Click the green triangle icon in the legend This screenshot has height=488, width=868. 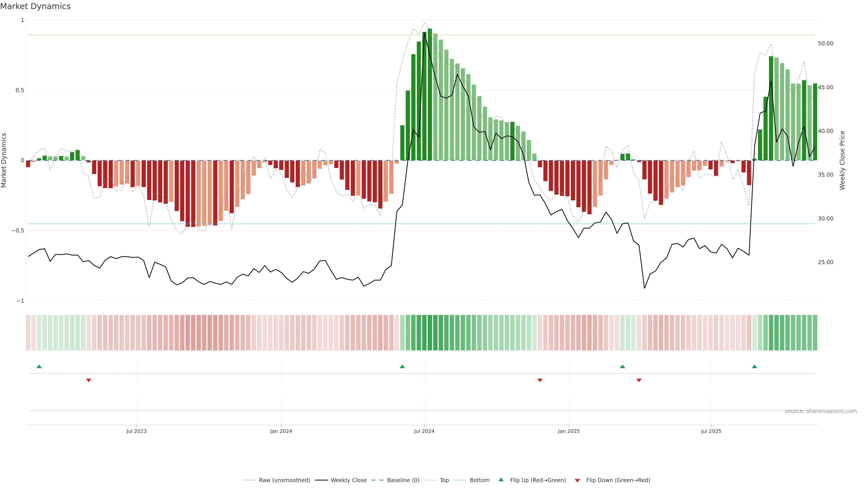(x=501, y=480)
